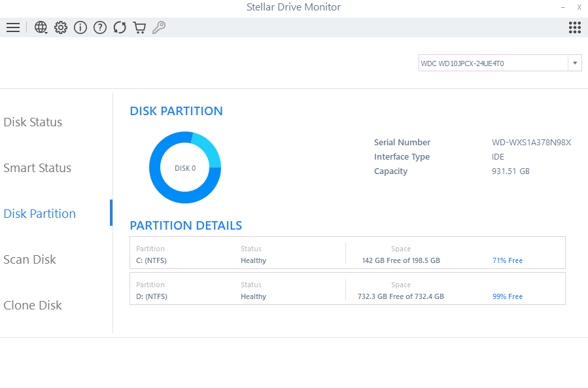Click the shopping cart buy icon
The height and width of the screenshot is (388, 588).
(x=139, y=27)
